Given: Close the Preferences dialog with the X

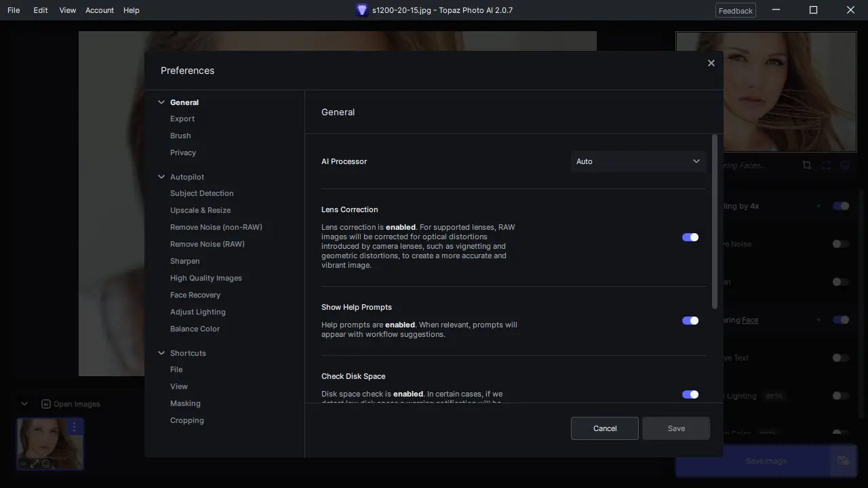Looking at the screenshot, I should (x=711, y=63).
